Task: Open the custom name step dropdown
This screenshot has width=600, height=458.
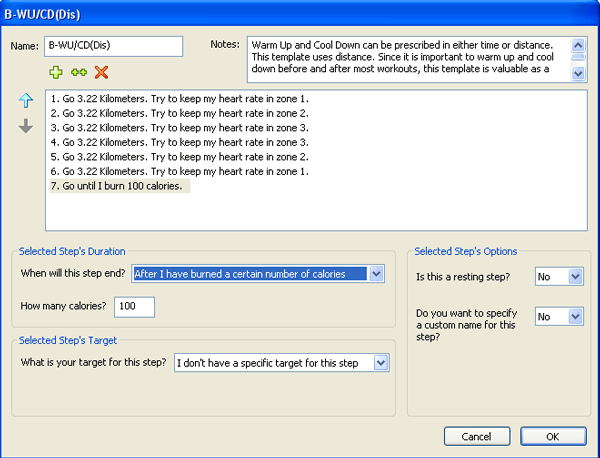Action: 559,316
